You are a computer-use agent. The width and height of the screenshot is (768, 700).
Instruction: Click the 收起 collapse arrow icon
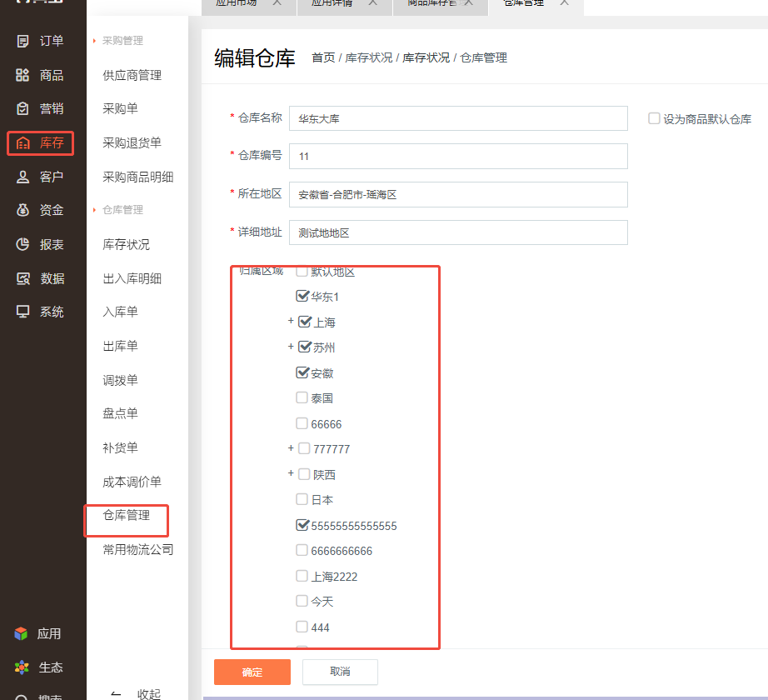tap(116, 693)
